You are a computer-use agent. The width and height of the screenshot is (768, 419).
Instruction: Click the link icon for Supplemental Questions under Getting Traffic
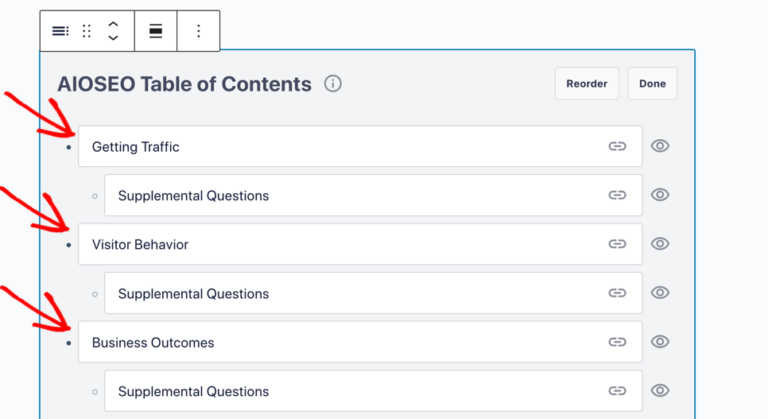pyautogui.click(x=617, y=195)
